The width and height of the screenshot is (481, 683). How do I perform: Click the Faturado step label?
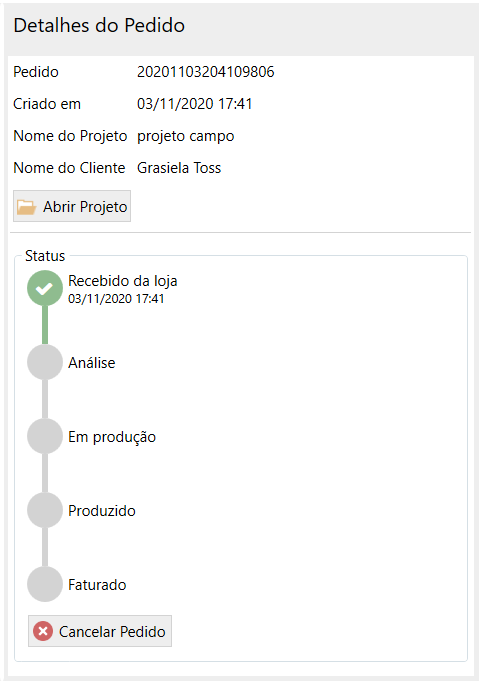click(97, 585)
